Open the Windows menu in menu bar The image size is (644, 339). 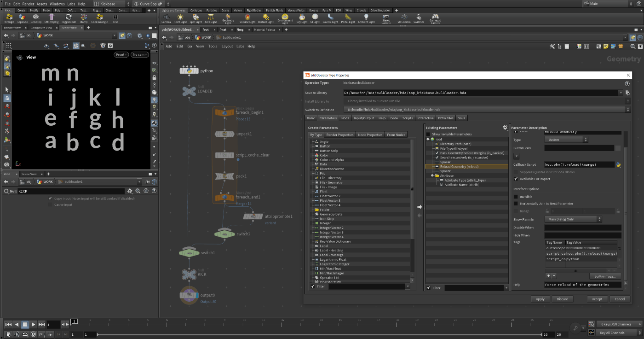[57, 4]
